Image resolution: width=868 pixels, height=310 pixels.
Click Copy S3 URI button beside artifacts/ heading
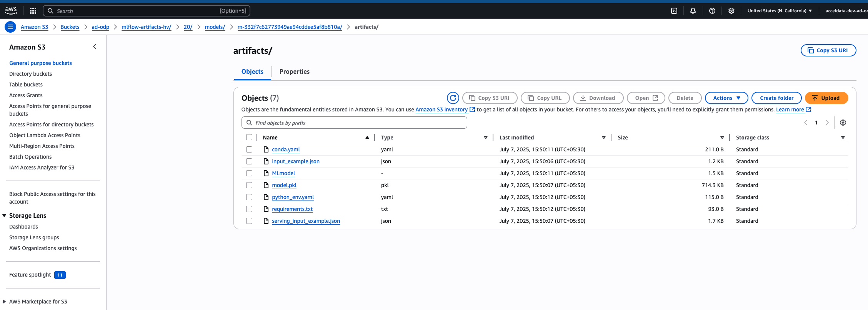828,50
